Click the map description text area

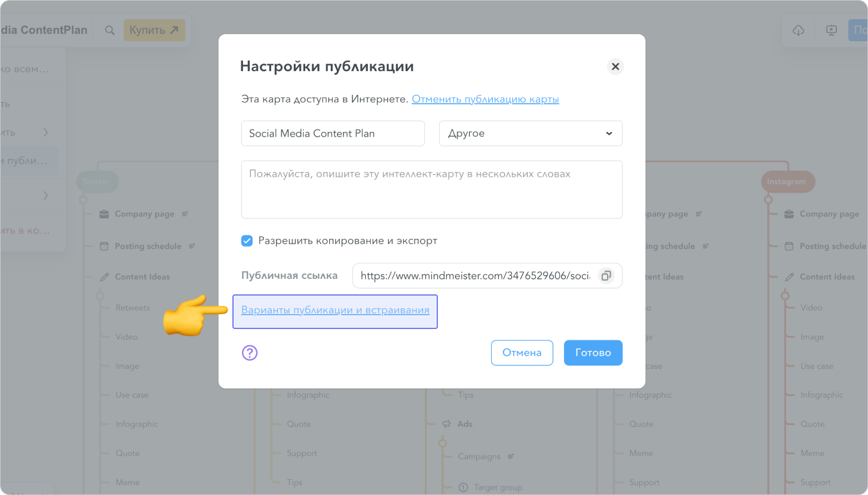431,189
